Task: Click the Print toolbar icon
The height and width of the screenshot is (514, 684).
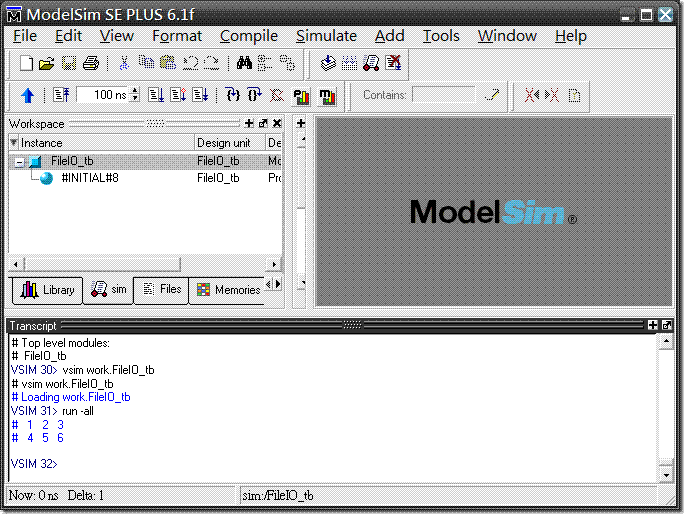Action: pyautogui.click(x=91, y=64)
